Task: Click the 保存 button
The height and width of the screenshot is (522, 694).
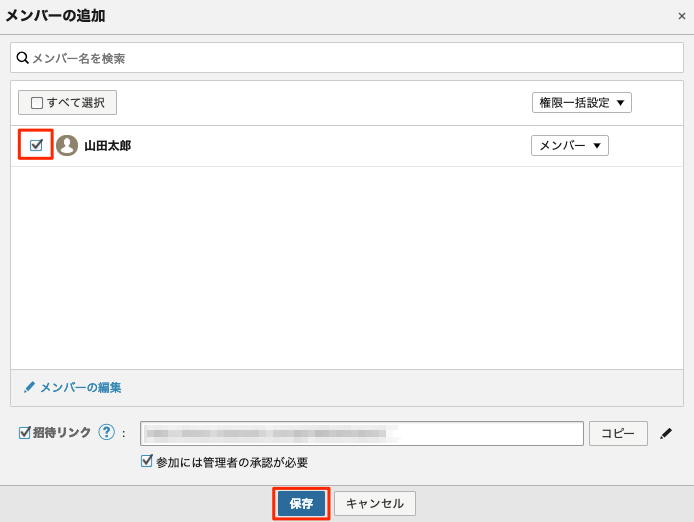Action: tap(301, 503)
